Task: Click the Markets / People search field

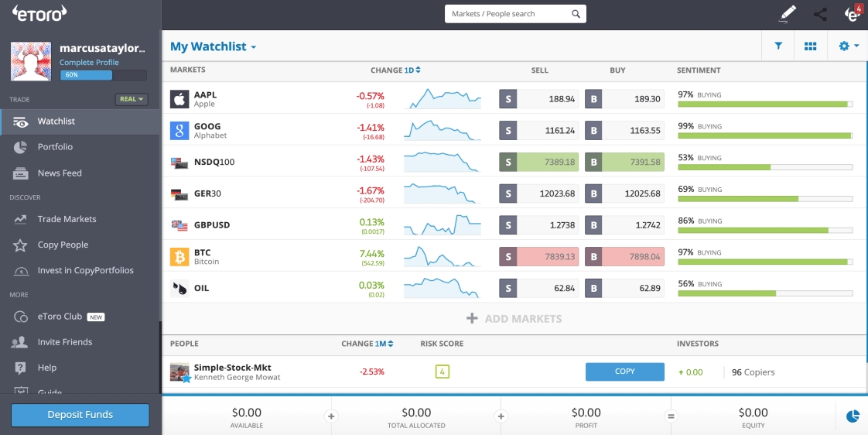Action: 515,14
